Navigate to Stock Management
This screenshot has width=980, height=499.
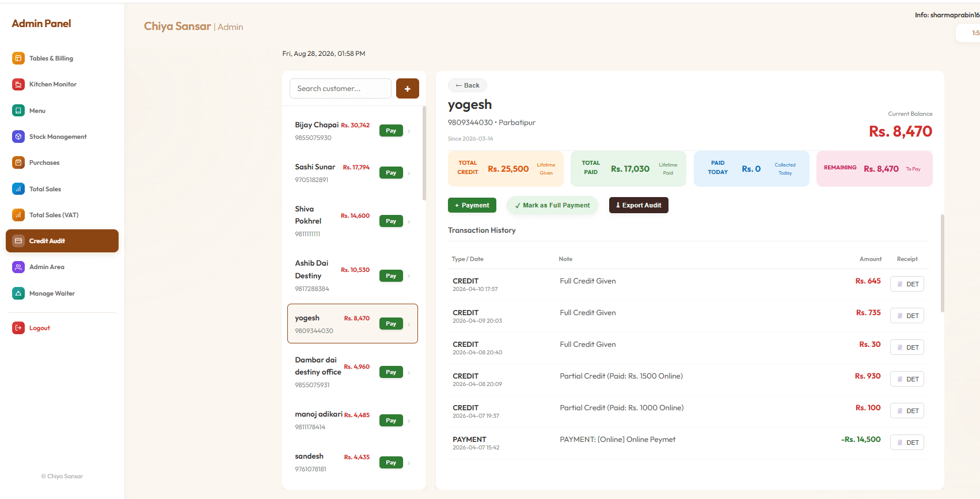[62, 137]
